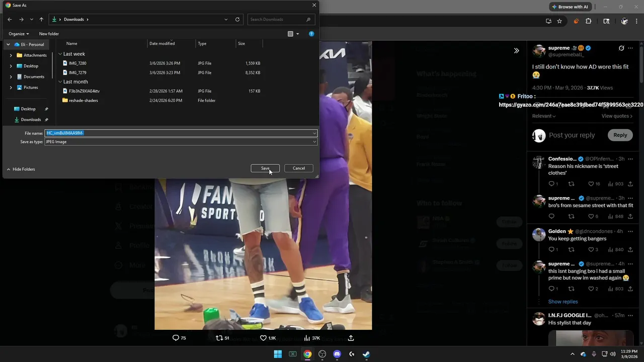Expand the Pictures tree node

coord(11,87)
